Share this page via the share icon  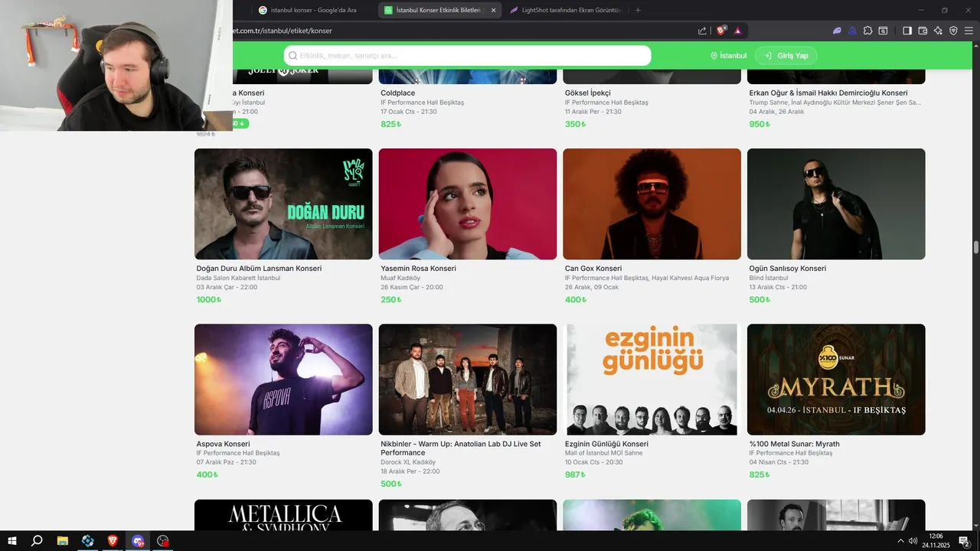tap(702, 31)
